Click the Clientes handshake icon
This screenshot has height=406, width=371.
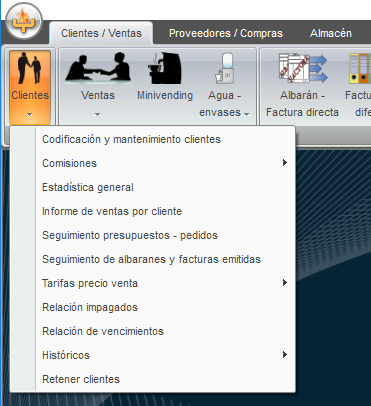[x=30, y=68]
